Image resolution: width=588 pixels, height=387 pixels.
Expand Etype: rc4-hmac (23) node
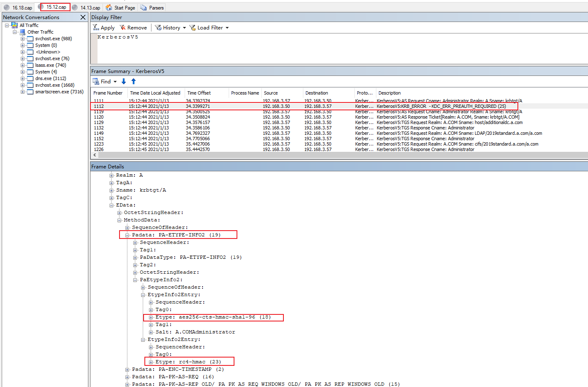coord(151,362)
